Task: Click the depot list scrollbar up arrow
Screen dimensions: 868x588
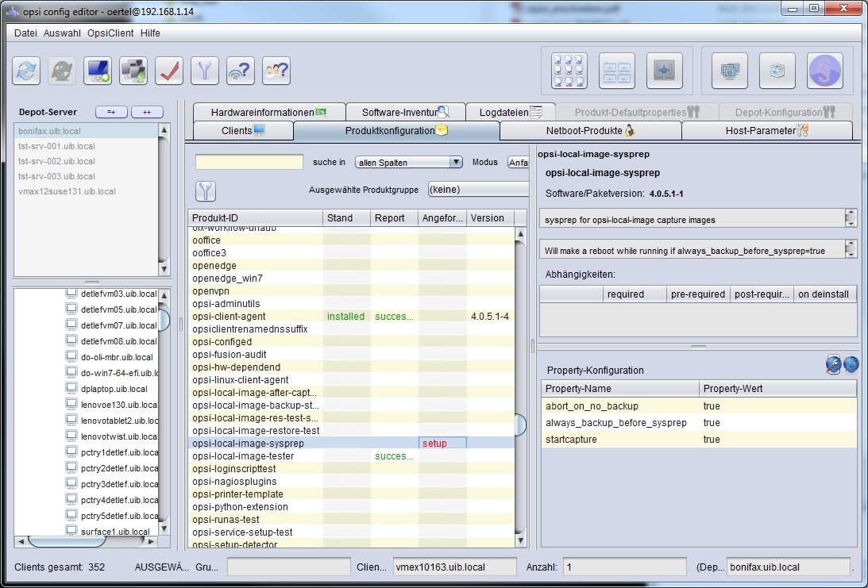Action: pos(164,129)
